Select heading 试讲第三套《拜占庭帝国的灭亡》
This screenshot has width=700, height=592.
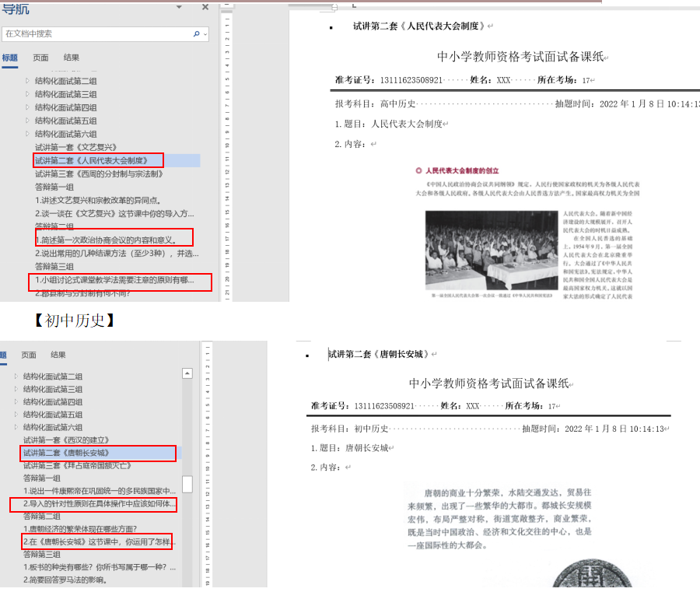click(x=77, y=465)
